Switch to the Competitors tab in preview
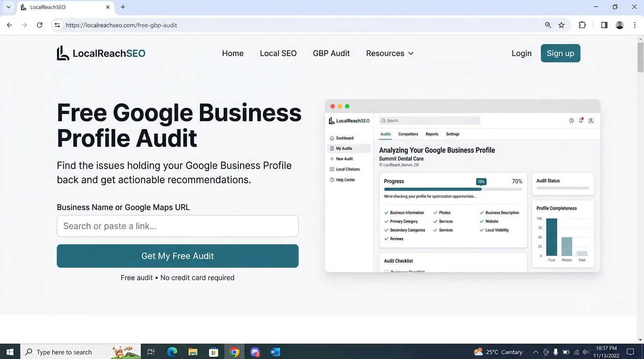Screen dimensions: 644x359 point(408,134)
